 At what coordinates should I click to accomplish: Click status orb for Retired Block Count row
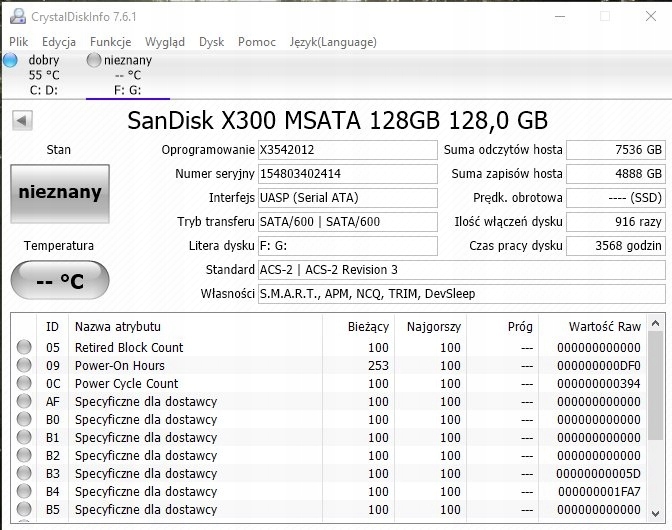(x=24, y=347)
